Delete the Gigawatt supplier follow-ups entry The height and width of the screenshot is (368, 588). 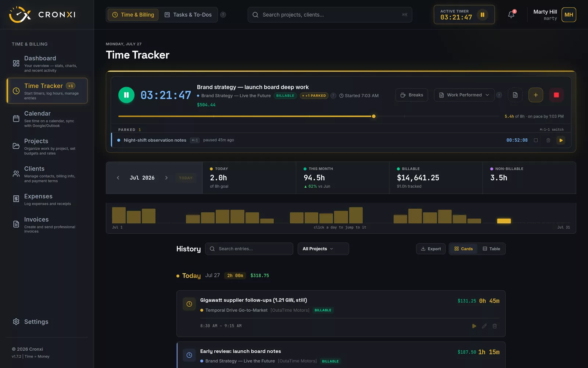[495, 326]
